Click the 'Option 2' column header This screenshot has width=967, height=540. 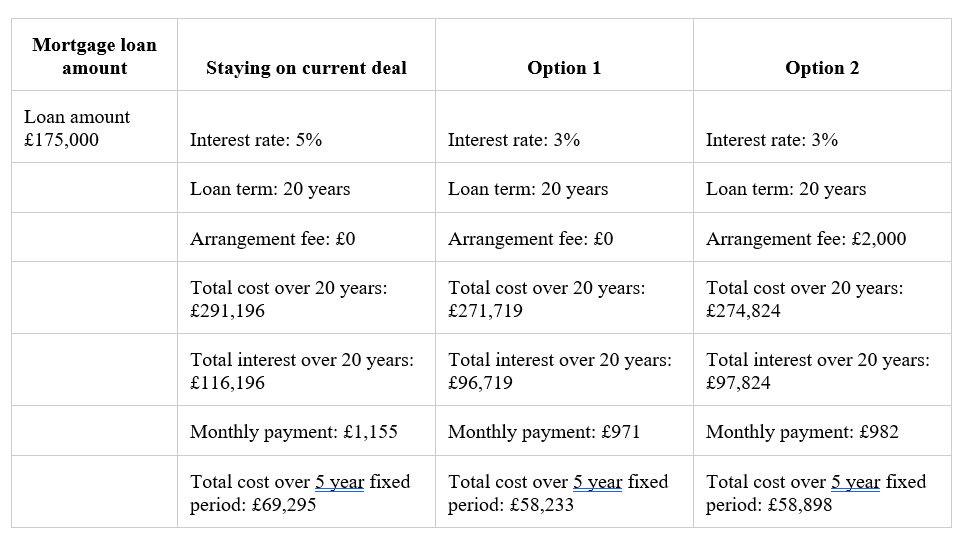tap(822, 55)
